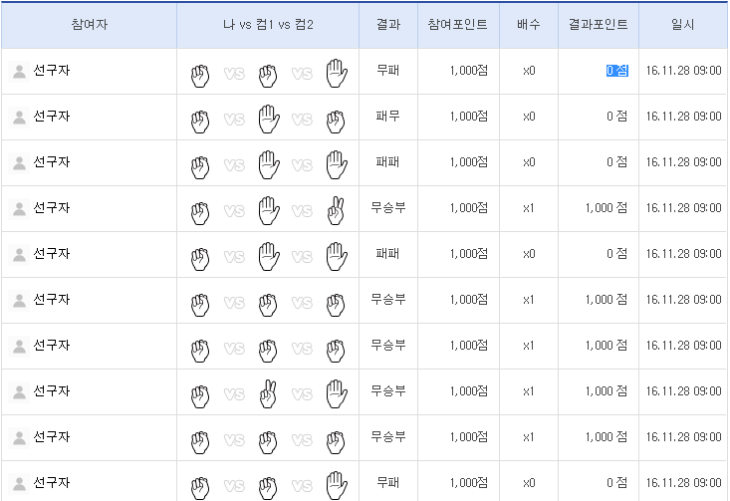The width and height of the screenshot is (730, 501).
Task: Click the date 16.11.28 09:00 in 패무 row
Action: [x=683, y=116]
